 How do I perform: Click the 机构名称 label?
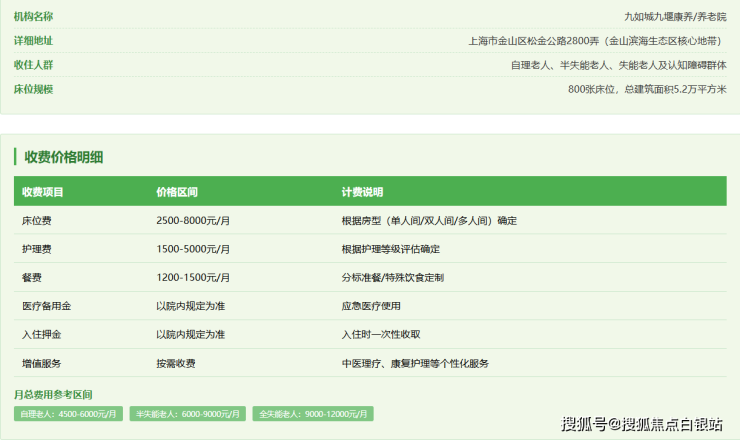pyautogui.click(x=33, y=17)
